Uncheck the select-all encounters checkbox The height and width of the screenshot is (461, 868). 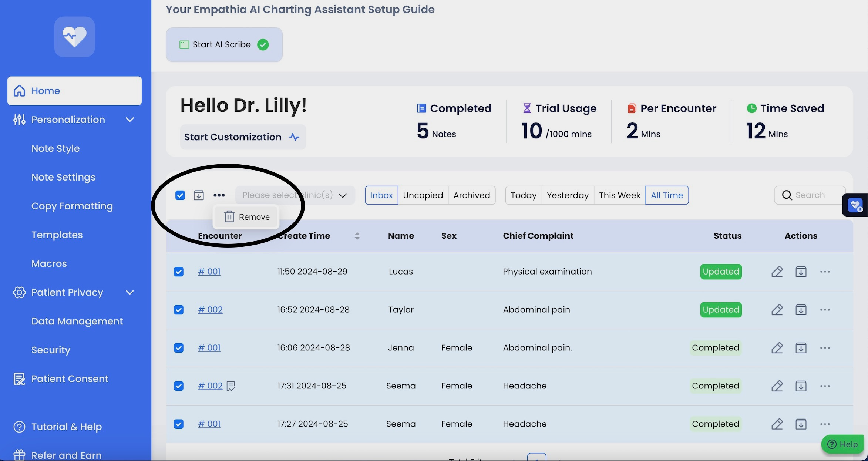(180, 195)
